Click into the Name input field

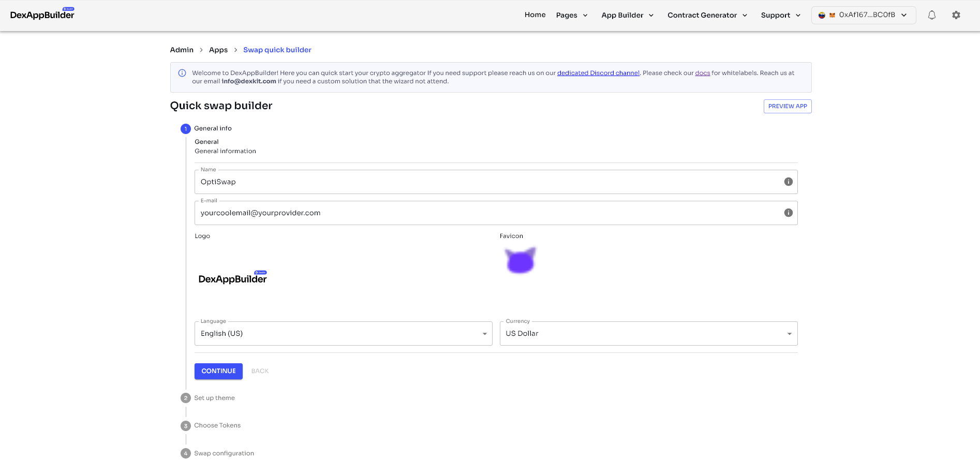tap(486, 182)
